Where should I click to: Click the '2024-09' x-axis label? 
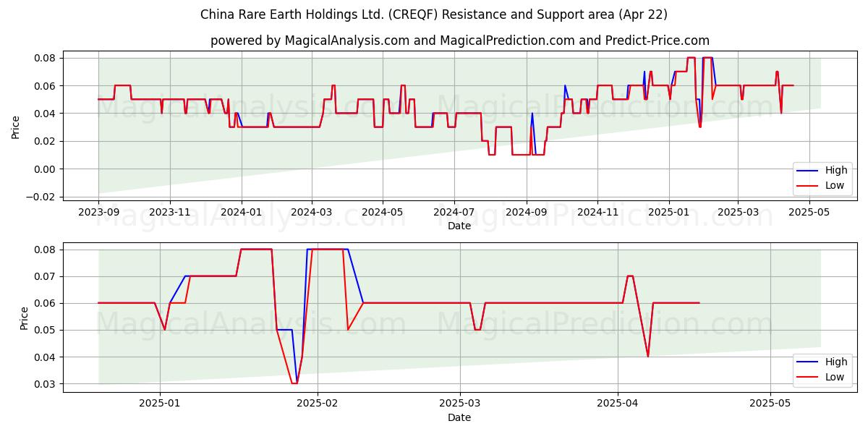point(526,213)
